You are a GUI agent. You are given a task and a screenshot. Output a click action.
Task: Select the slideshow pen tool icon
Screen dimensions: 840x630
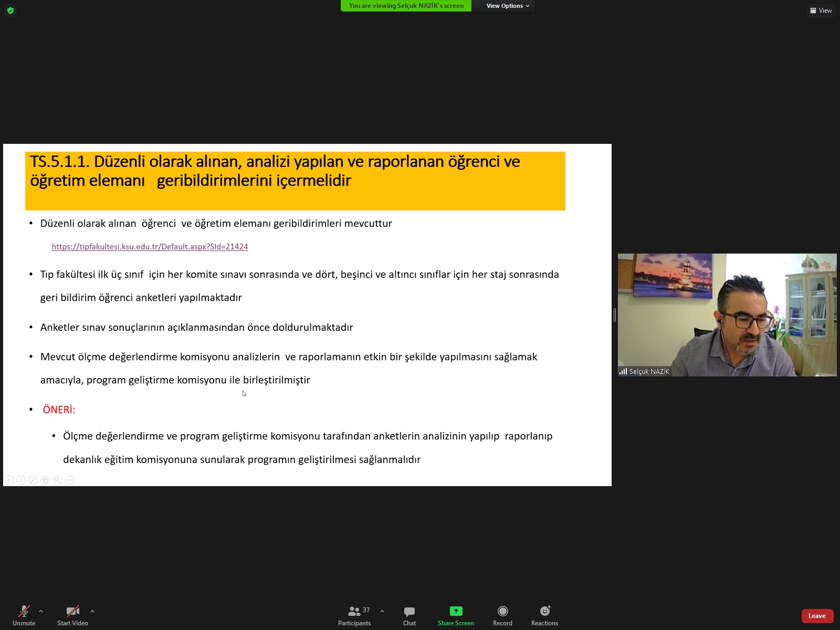(33, 480)
